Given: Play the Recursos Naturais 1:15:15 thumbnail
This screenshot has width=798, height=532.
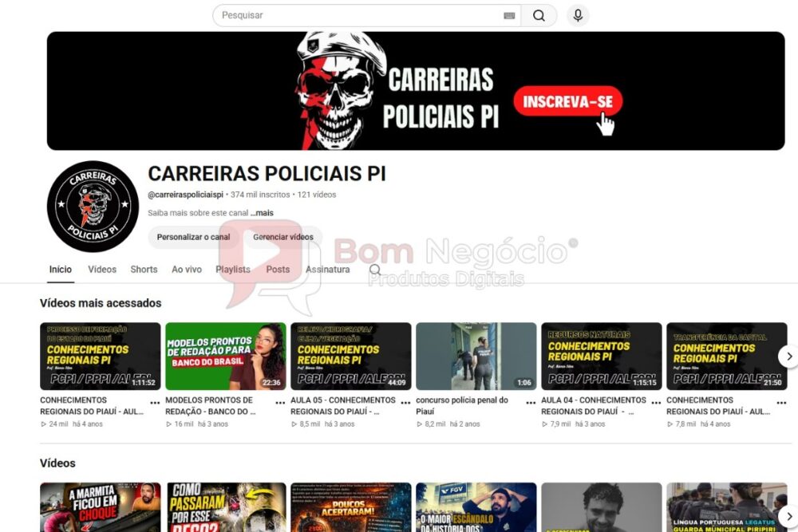Looking at the screenshot, I should tap(602, 356).
